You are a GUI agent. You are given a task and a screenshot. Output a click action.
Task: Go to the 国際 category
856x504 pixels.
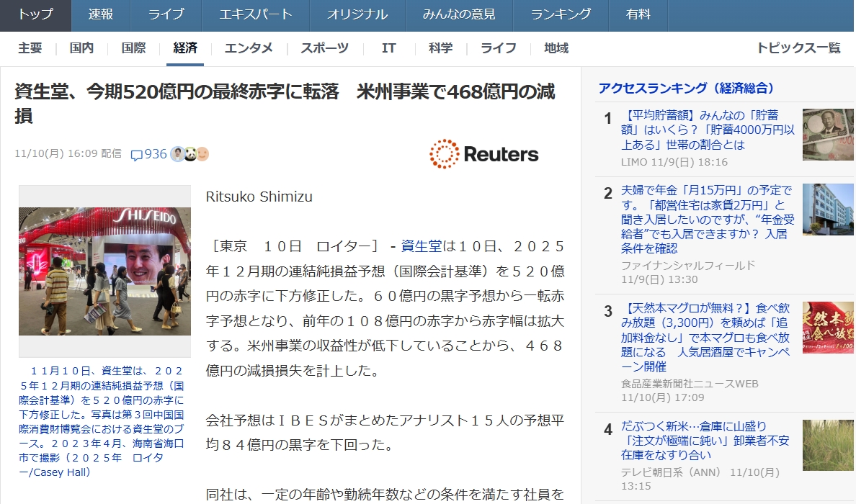pos(134,48)
